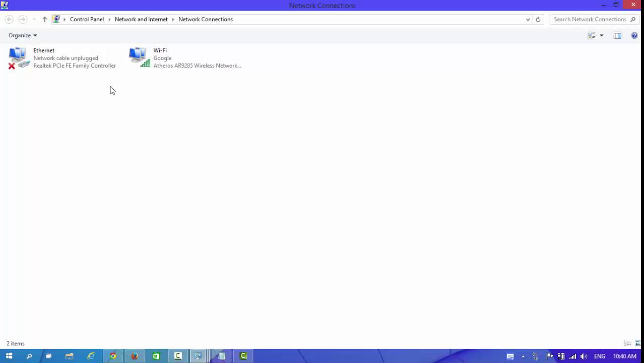Click the Back navigation arrow

click(x=9, y=19)
